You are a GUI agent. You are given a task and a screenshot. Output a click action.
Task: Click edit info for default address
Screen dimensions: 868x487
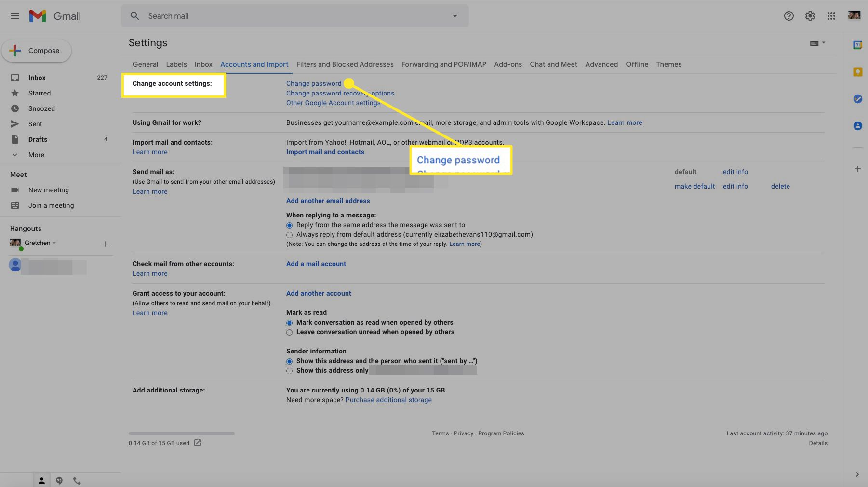click(x=735, y=172)
